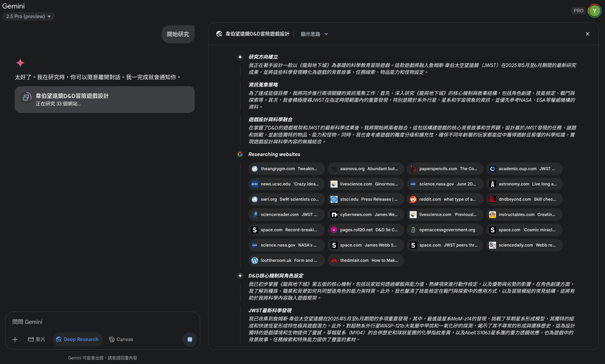The image size is (605, 364).
Task: Click the Deep Research panel header icon
Action: coord(219,34)
